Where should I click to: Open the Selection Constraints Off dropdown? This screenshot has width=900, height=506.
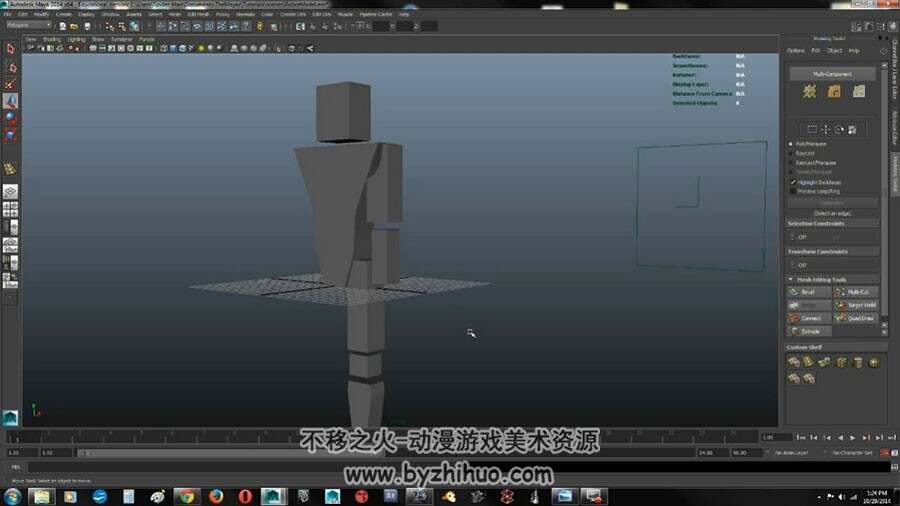tap(832, 236)
